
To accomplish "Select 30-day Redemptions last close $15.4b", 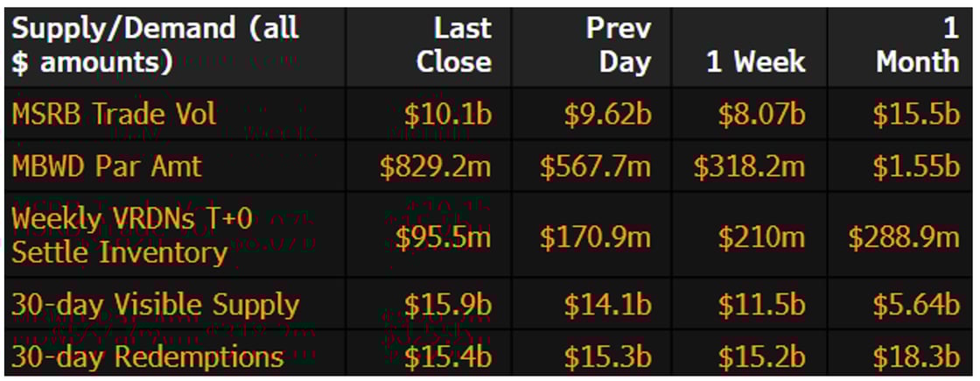I will click(x=447, y=356).
